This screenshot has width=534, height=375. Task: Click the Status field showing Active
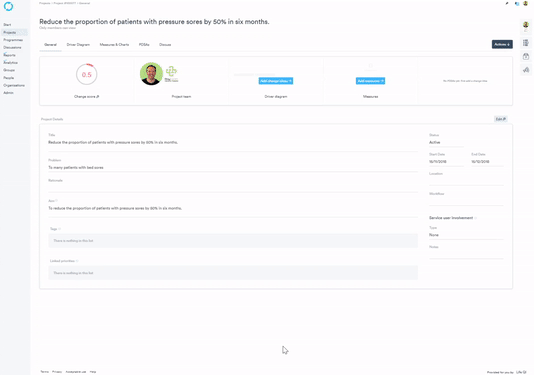pyautogui.click(x=446, y=142)
